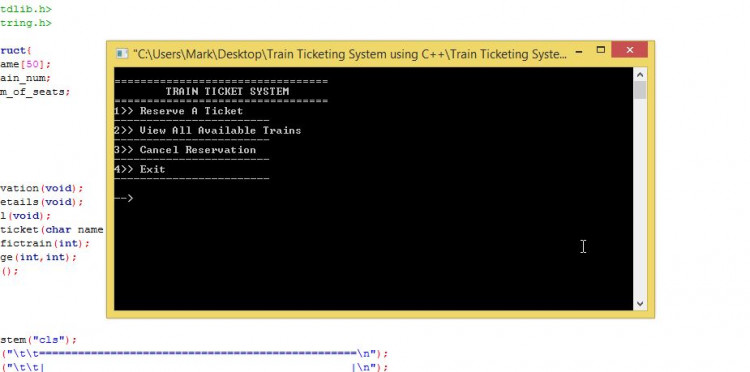This screenshot has width=750, height=372.
Task: Place cursor on the stem("cls") code line
Action: click(38, 340)
